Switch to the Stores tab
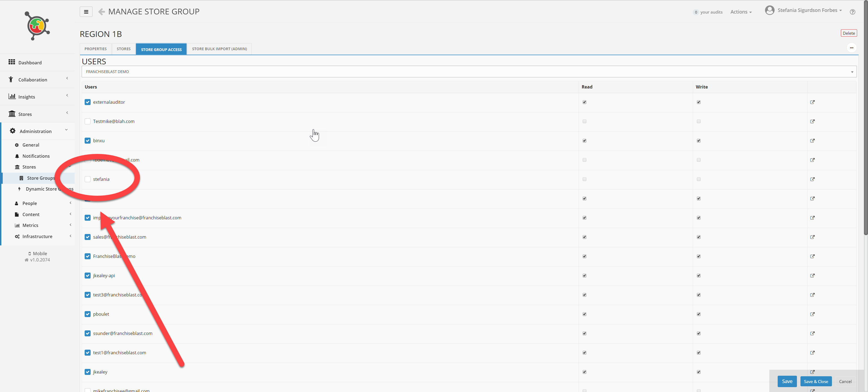The image size is (868, 392). tap(123, 49)
